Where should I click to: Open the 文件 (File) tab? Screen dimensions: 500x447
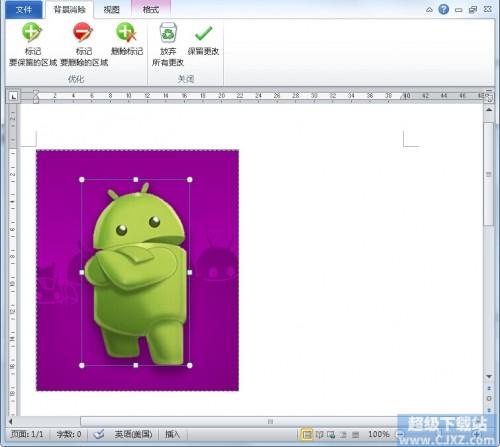pyautogui.click(x=24, y=10)
